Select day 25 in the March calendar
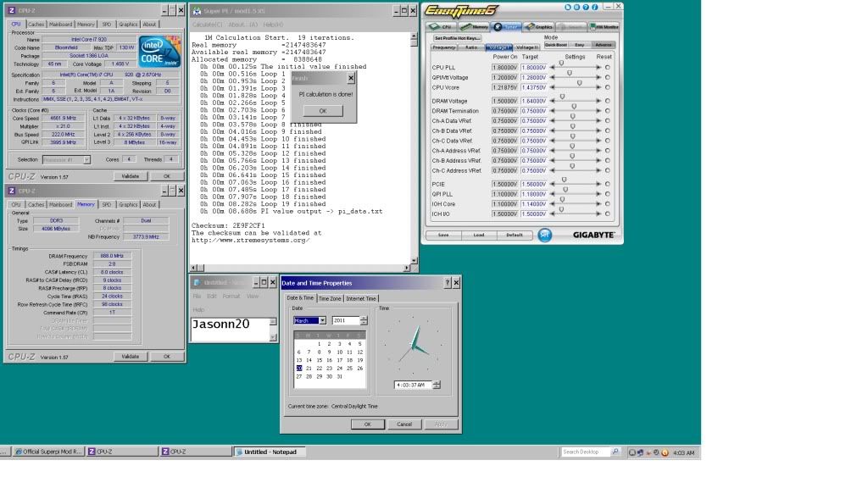This screenshot has width=868, height=488. tap(349, 369)
